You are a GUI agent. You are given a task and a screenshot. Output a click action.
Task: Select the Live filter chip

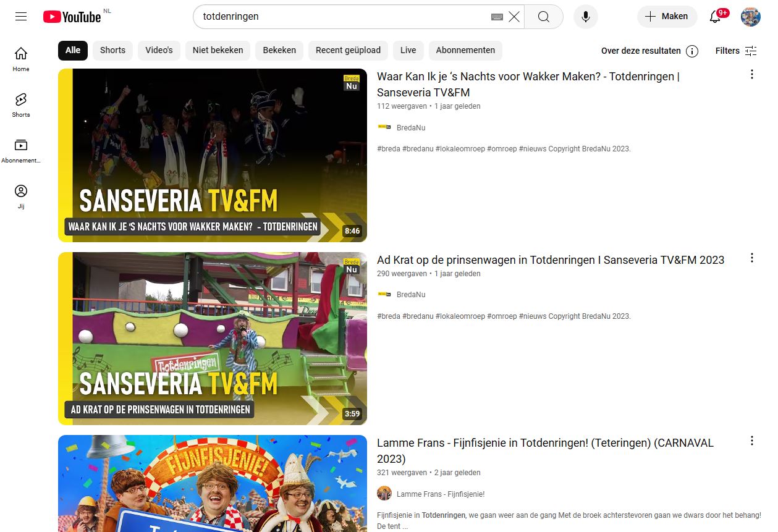(408, 51)
